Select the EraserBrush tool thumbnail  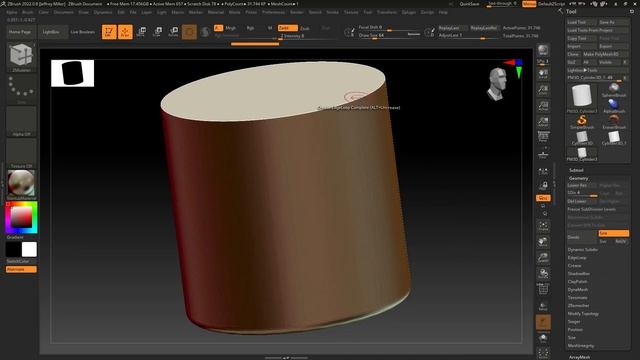pos(613,122)
